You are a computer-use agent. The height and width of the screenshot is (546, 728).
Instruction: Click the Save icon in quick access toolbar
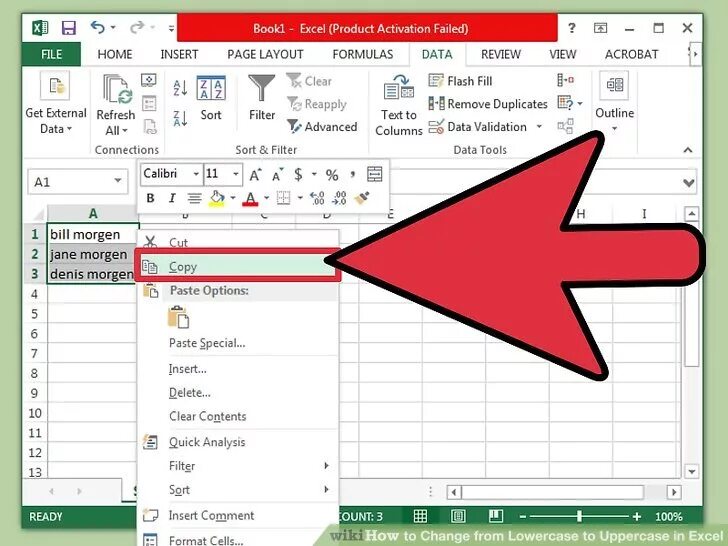[x=68, y=28]
